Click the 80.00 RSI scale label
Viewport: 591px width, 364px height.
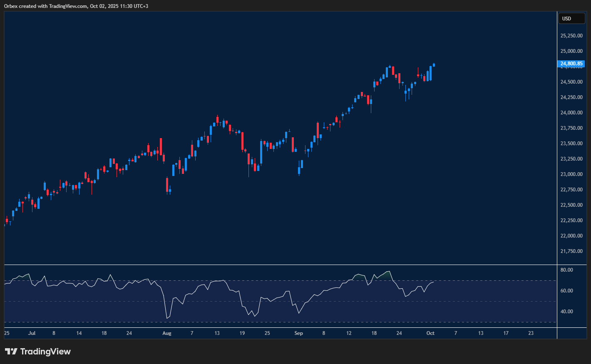(x=566, y=270)
